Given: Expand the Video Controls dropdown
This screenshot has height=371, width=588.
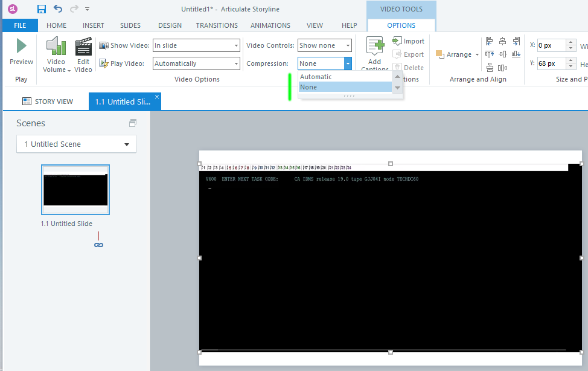Looking at the screenshot, I should (x=348, y=45).
